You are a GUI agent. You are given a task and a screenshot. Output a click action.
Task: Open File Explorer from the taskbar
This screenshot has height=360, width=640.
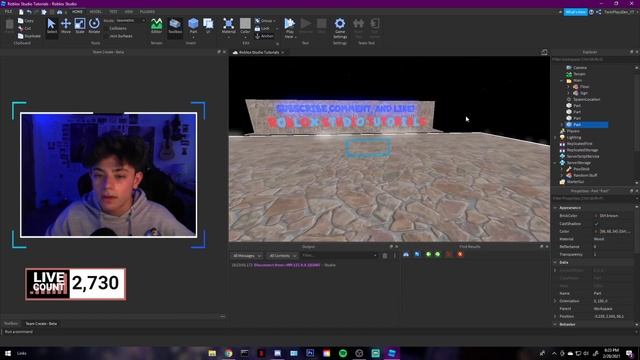(x=212, y=353)
